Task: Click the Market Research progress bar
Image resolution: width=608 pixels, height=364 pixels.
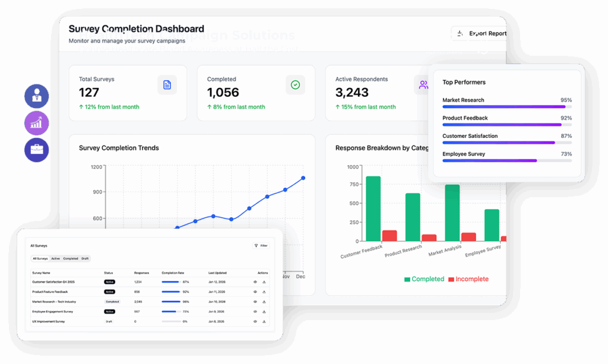Action: pyautogui.click(x=170, y=302)
